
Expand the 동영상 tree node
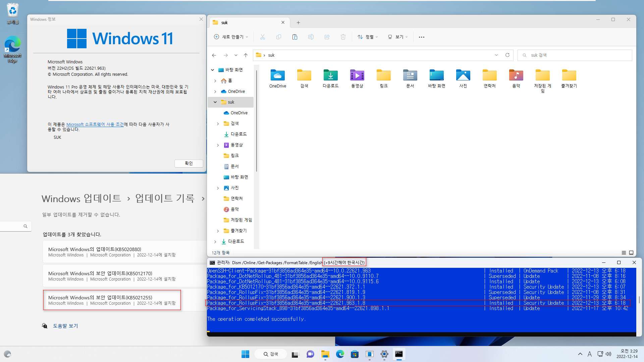click(218, 145)
